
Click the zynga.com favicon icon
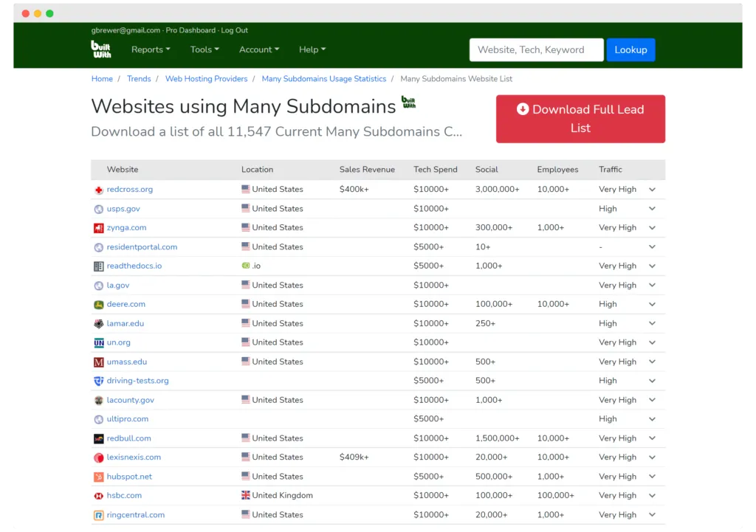(x=99, y=228)
